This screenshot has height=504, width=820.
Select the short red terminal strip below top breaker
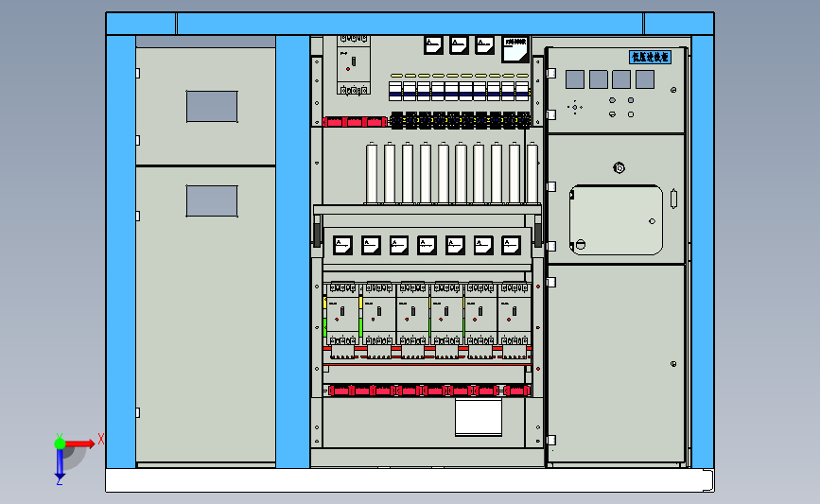[355, 122]
